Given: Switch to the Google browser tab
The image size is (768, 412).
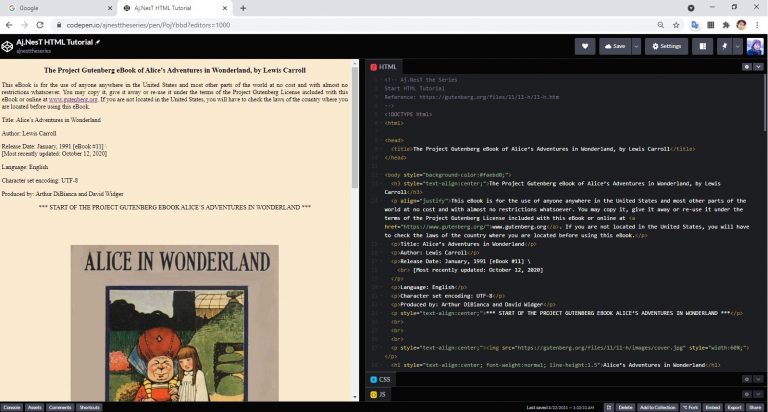Looking at the screenshot, I should (x=50, y=7).
